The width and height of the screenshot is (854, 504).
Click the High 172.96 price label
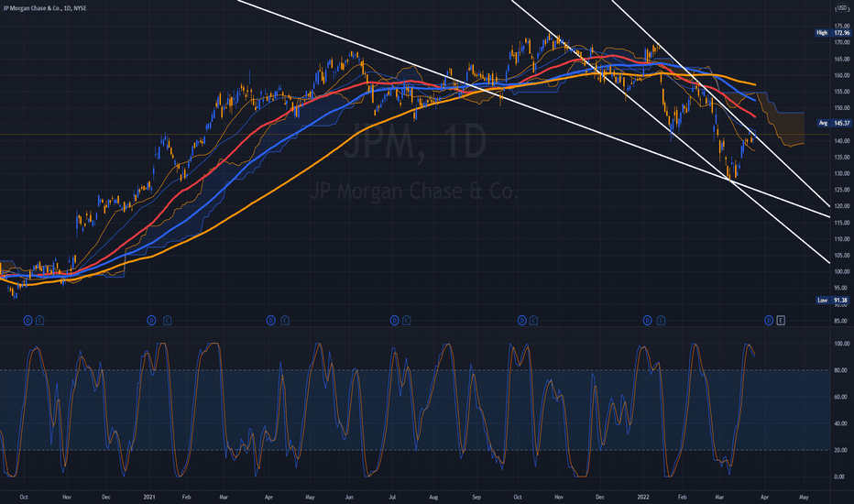click(x=832, y=33)
